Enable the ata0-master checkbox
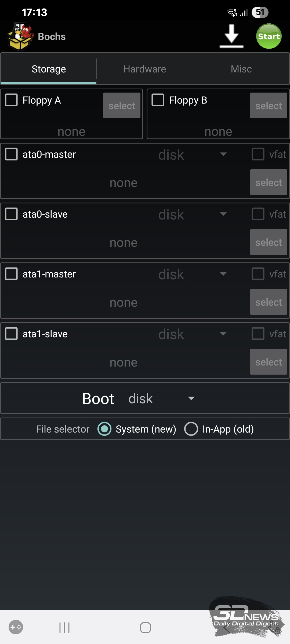 [11, 154]
